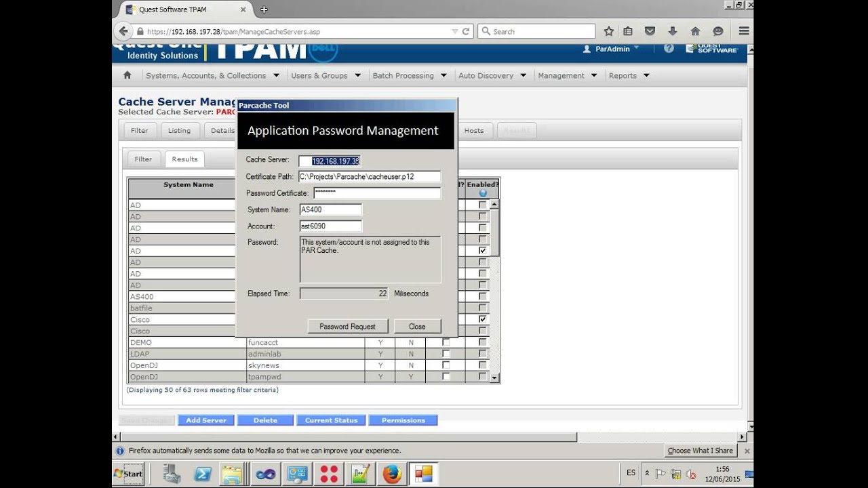Screen dimensions: 868x488
Task: Open the green chart editor taskbar icon
Action: click(x=360, y=474)
